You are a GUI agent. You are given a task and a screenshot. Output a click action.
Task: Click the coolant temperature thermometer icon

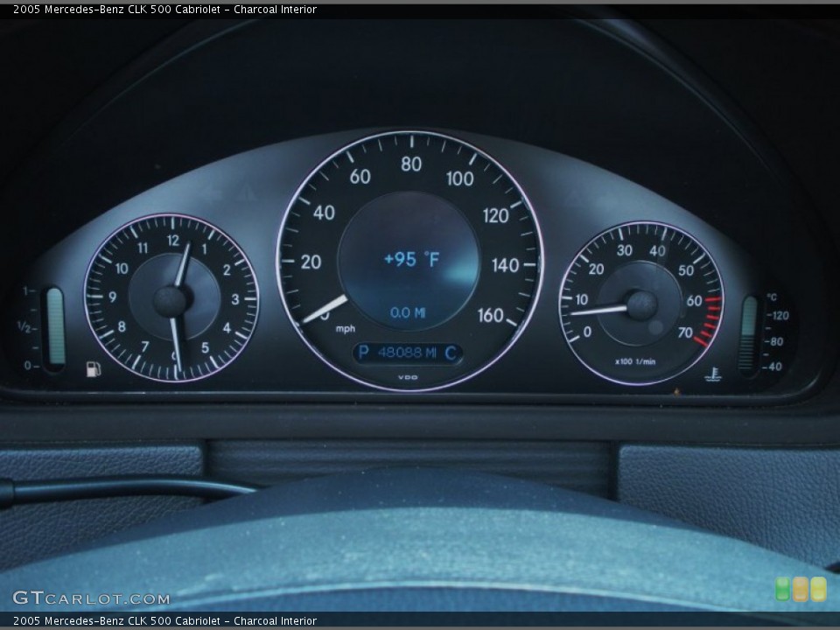tap(713, 374)
